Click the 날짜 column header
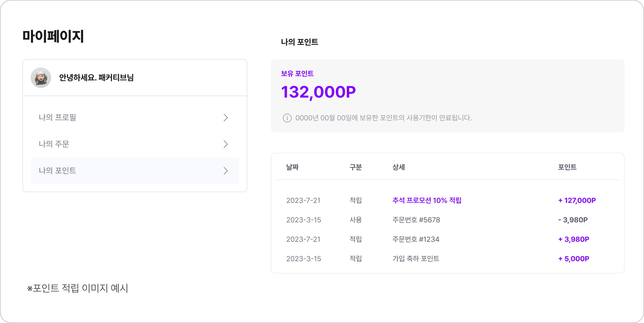The width and height of the screenshot is (644, 323). pos(292,167)
